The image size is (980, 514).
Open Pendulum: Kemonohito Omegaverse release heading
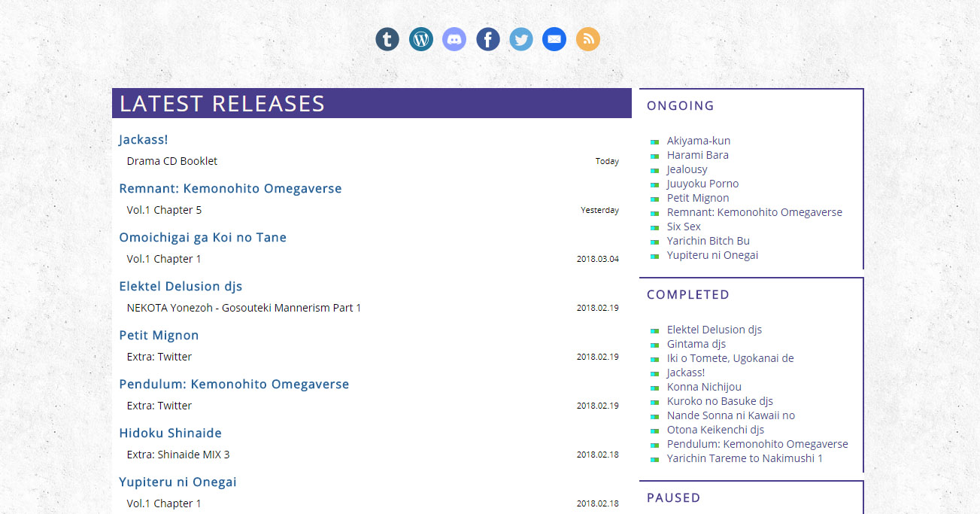coord(234,384)
